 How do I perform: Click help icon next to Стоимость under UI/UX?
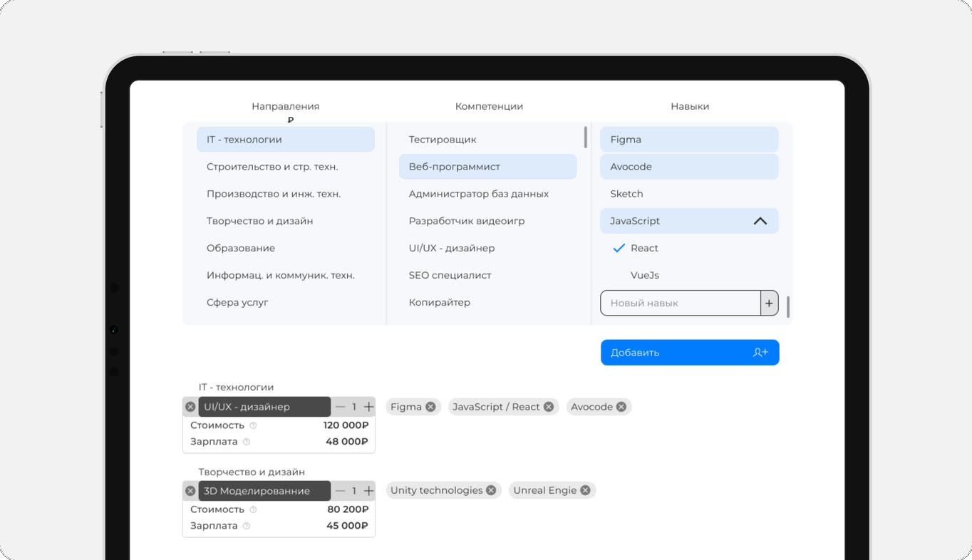point(253,425)
